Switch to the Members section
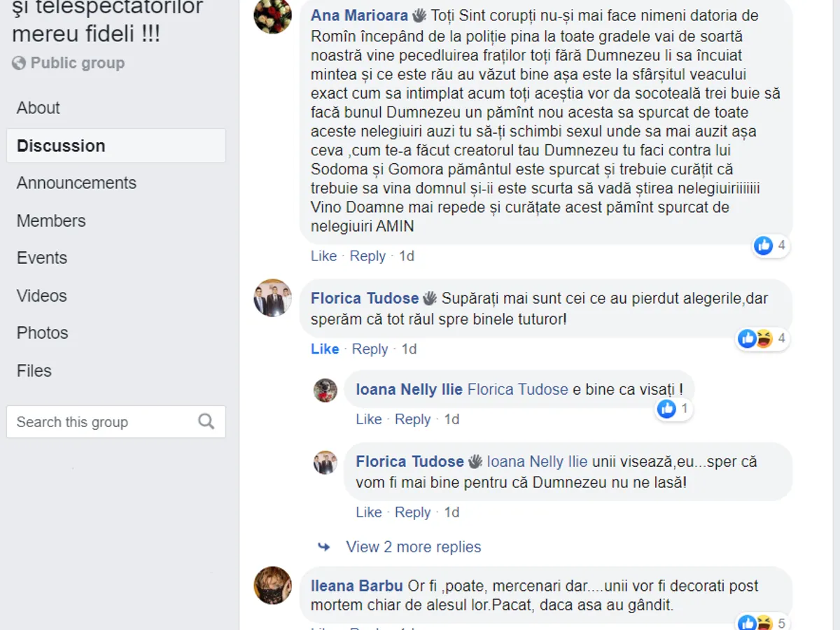 pos(51,220)
